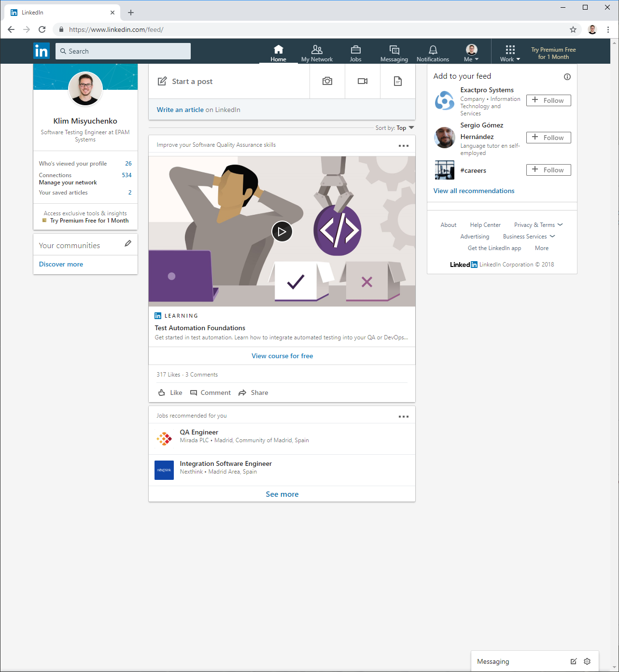Share the learning post
The width and height of the screenshot is (619, 672).
(x=253, y=392)
